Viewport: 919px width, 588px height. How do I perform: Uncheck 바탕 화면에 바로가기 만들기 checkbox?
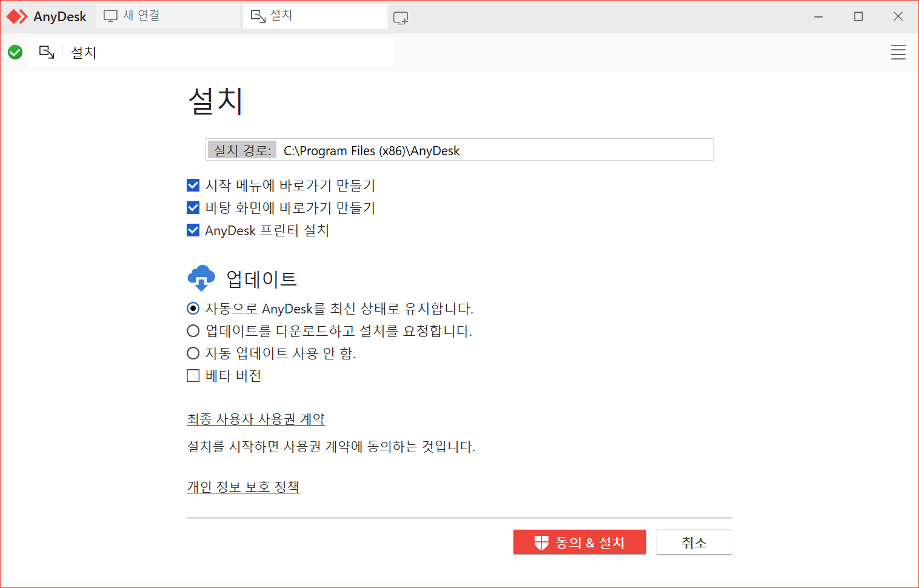point(193,208)
